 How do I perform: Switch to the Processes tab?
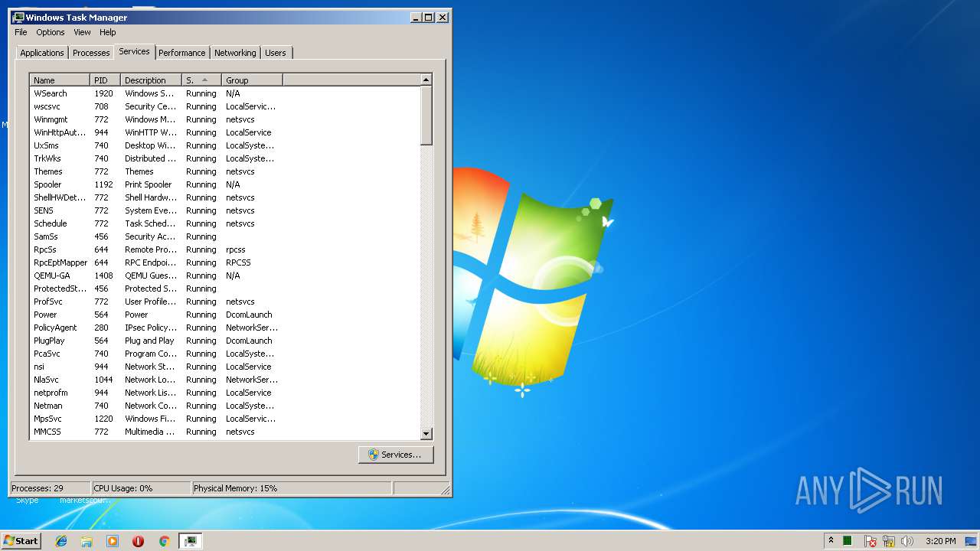pyautogui.click(x=91, y=53)
